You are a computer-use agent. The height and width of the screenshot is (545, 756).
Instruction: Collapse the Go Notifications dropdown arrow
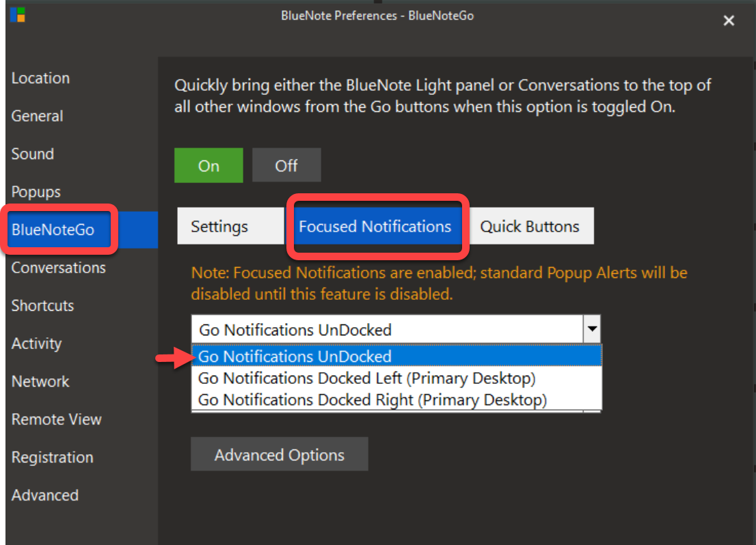tap(591, 329)
